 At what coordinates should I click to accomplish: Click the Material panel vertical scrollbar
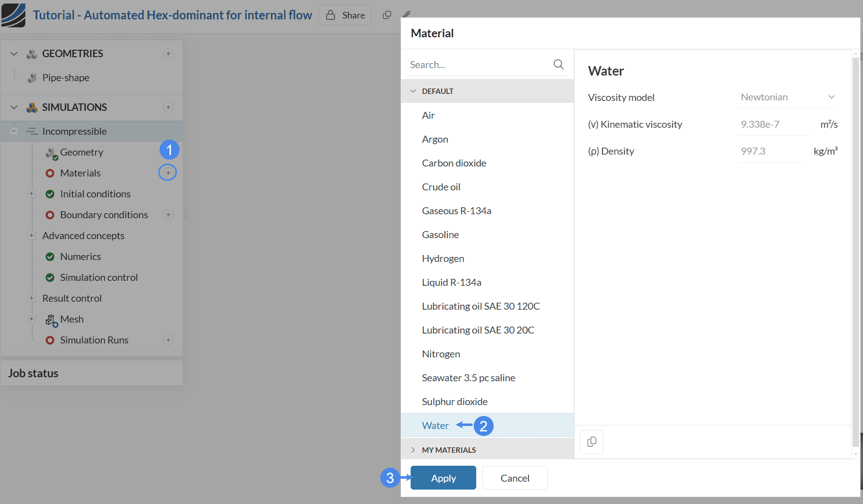[x=855, y=249]
